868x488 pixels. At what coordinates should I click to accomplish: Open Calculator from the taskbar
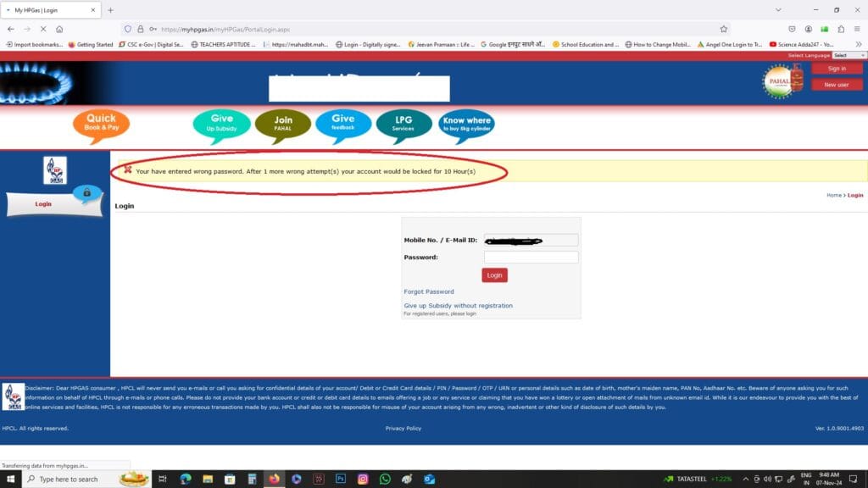pos(252,480)
